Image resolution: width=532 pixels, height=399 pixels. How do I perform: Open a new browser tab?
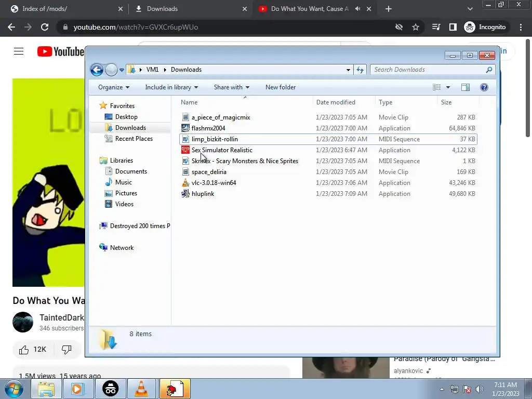389,9
